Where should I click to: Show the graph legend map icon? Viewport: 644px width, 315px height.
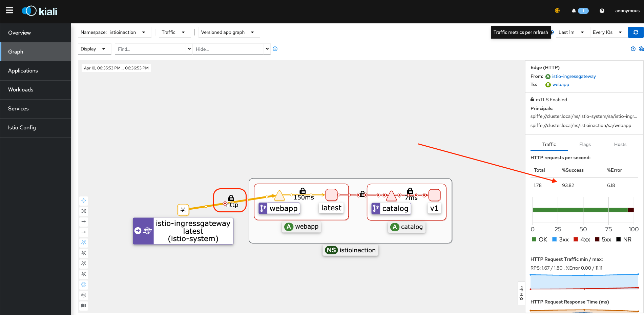84,306
